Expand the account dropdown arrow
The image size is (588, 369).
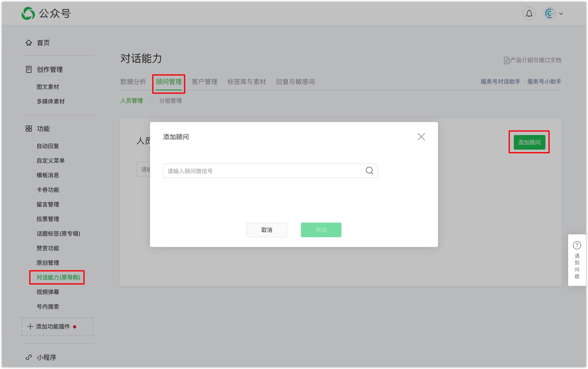561,14
